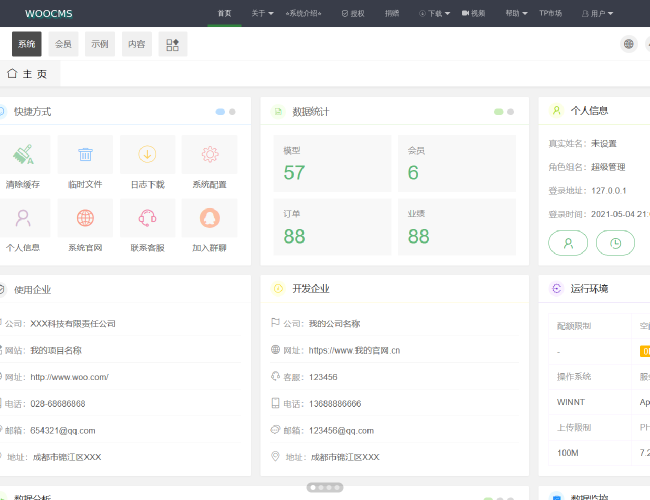
Task: Open the 用户 dropdown menu
Action: tap(597, 14)
